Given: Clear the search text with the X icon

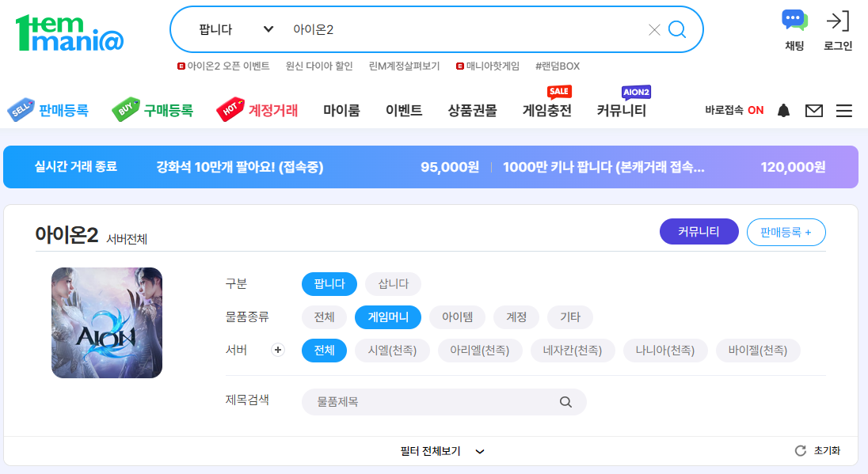Looking at the screenshot, I should click(654, 30).
